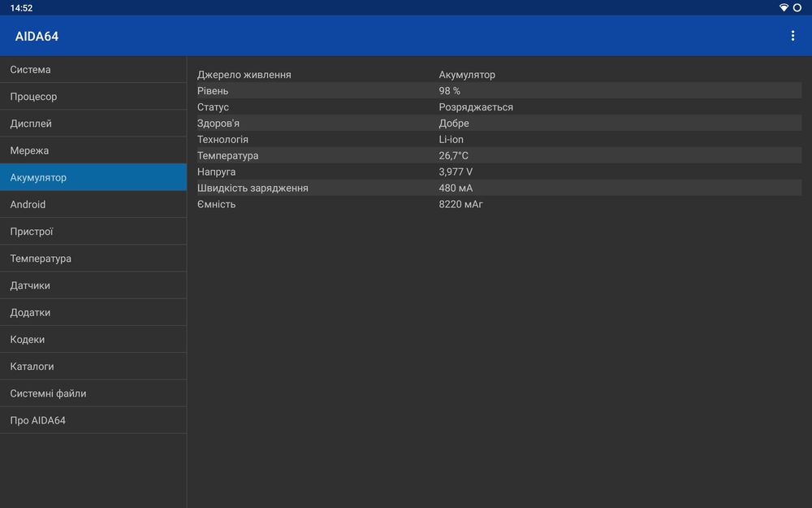The image size is (812, 508).
Task: View the Датчики section
Action: coord(93,285)
